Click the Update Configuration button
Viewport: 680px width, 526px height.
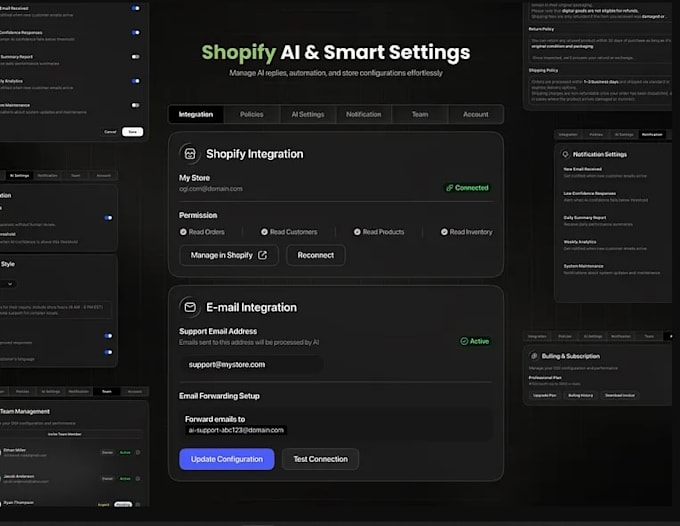(x=227, y=459)
